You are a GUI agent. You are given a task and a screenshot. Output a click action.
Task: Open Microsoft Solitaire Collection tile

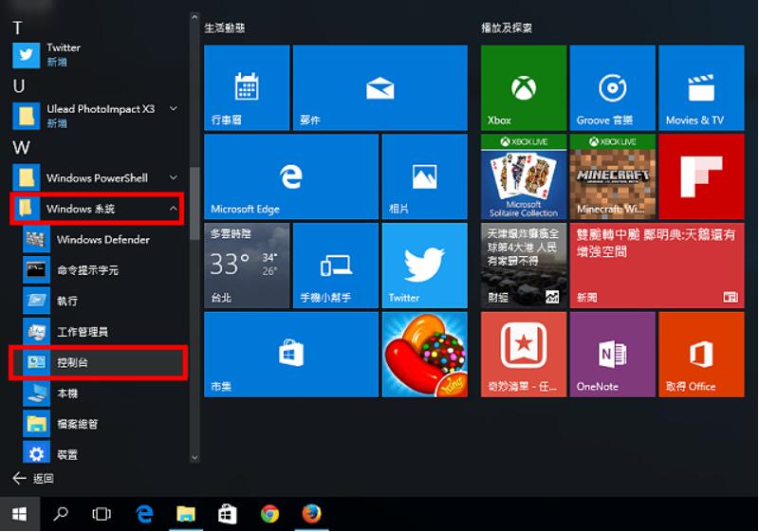point(524,176)
